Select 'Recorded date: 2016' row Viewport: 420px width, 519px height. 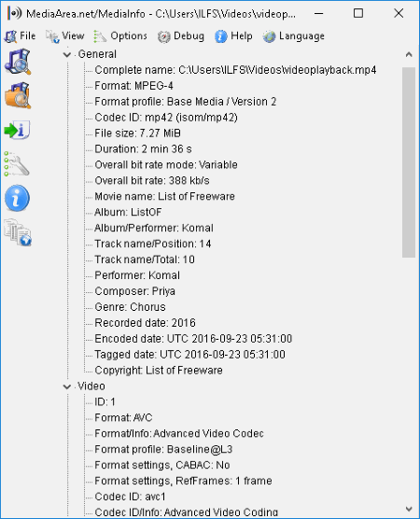[145, 323]
